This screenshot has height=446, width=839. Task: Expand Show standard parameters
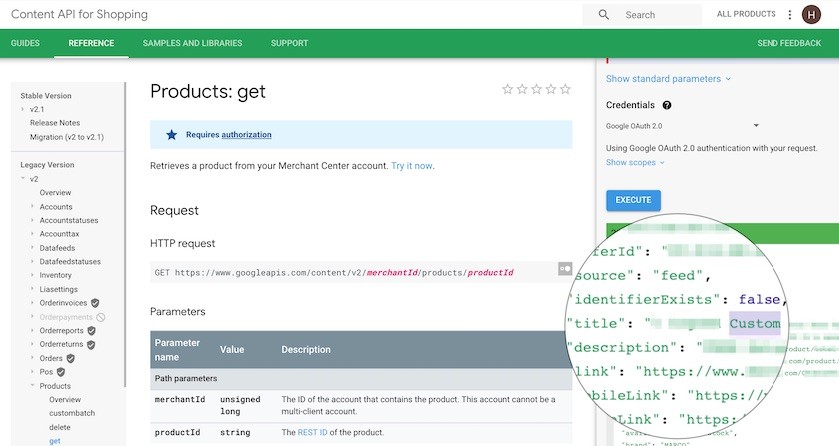668,79
